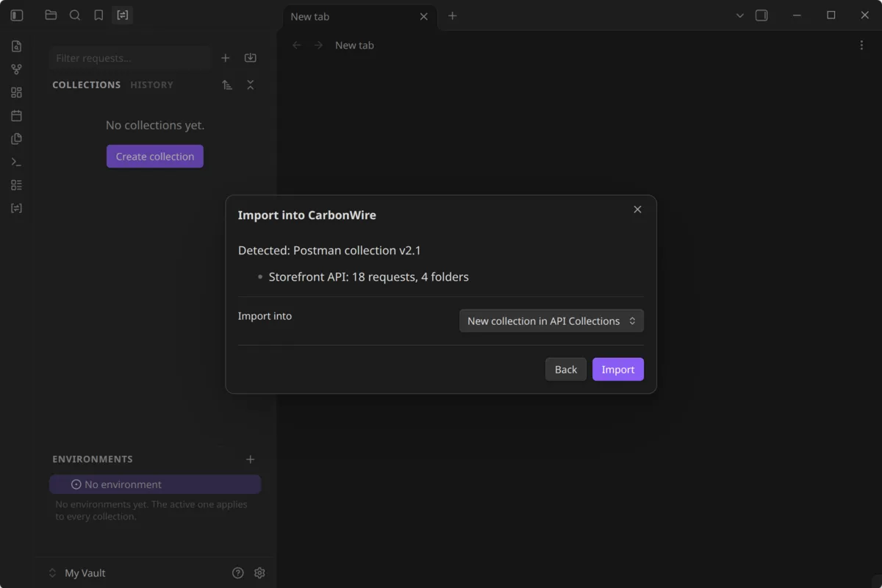This screenshot has width=882, height=588.
Task: Open the file explorer folder icon
Action: coord(51,15)
